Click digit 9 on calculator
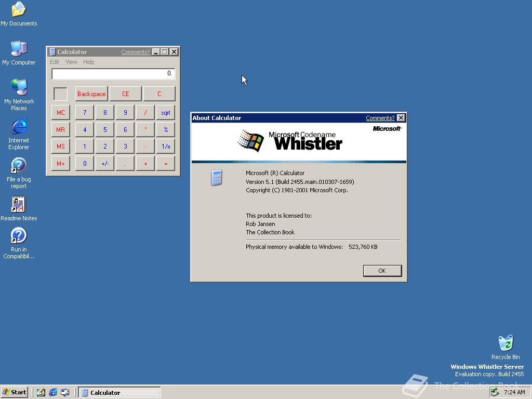Image resolution: width=532 pixels, height=399 pixels. (125, 113)
